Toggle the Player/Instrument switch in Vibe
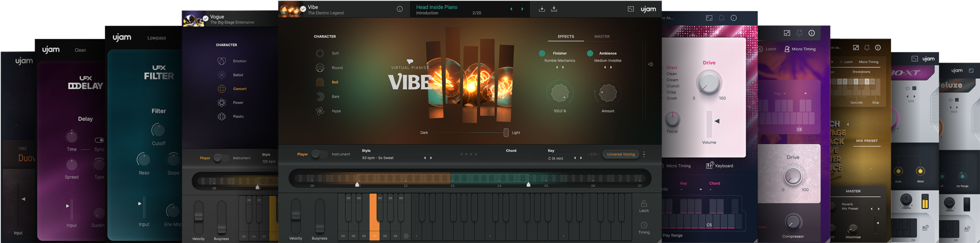980x243 pixels. 319,154
